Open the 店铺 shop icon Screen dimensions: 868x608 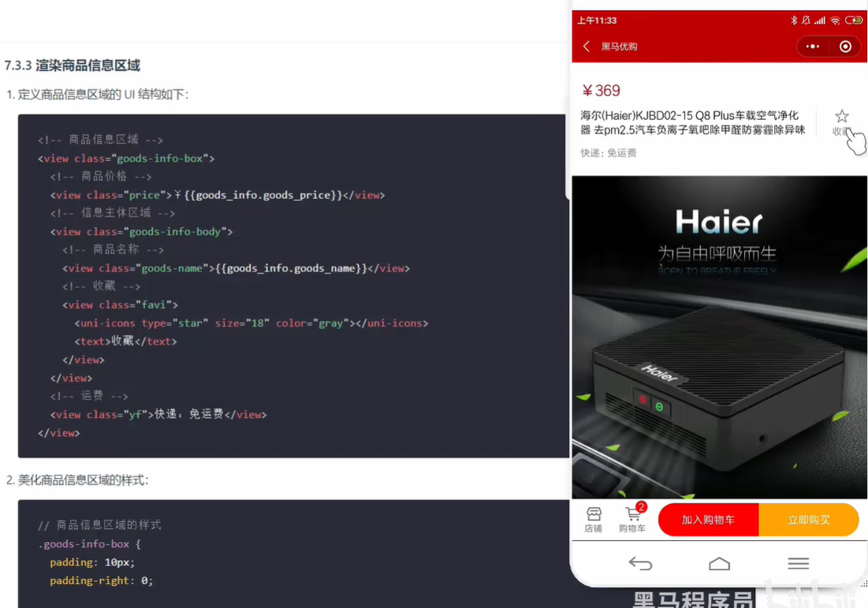(x=594, y=520)
